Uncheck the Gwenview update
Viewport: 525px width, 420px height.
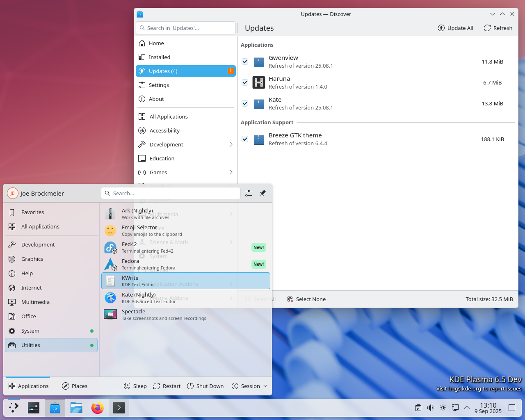tap(245, 62)
